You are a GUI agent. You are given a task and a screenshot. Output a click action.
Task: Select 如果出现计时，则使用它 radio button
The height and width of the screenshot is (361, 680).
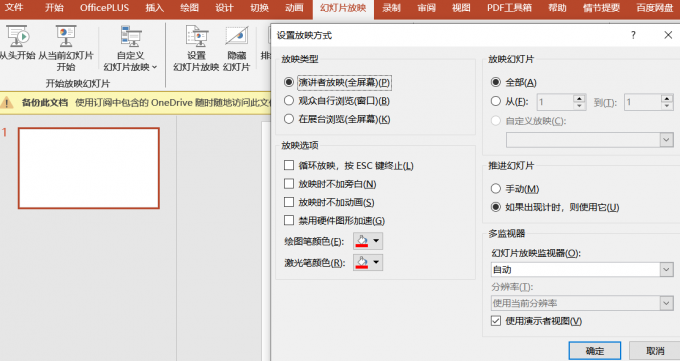tap(496, 207)
